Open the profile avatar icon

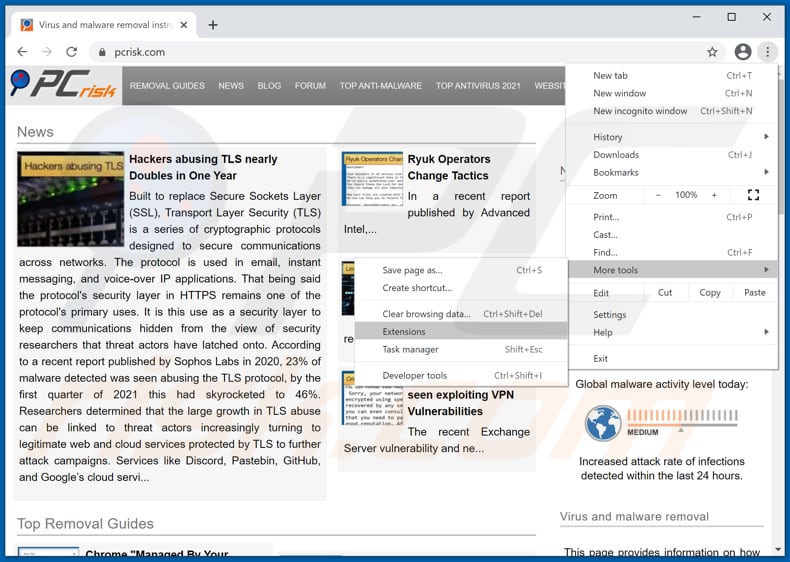[x=742, y=52]
